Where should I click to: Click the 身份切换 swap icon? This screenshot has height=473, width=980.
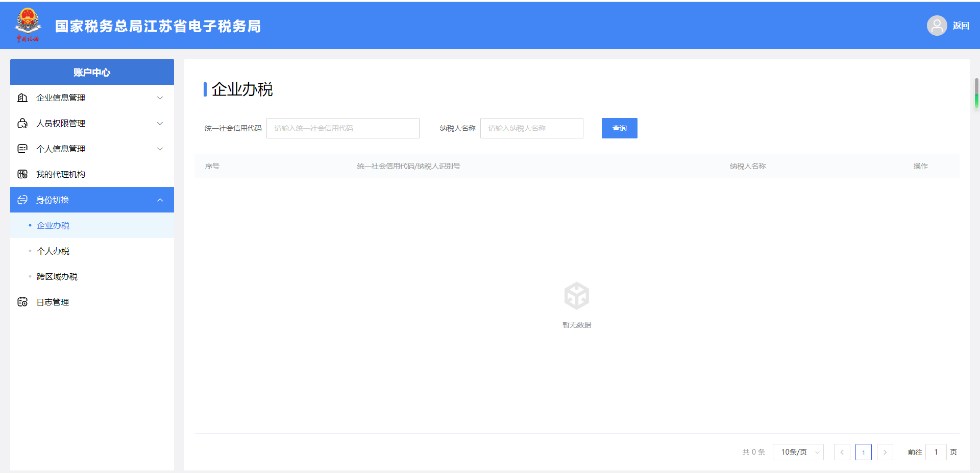[22, 200]
